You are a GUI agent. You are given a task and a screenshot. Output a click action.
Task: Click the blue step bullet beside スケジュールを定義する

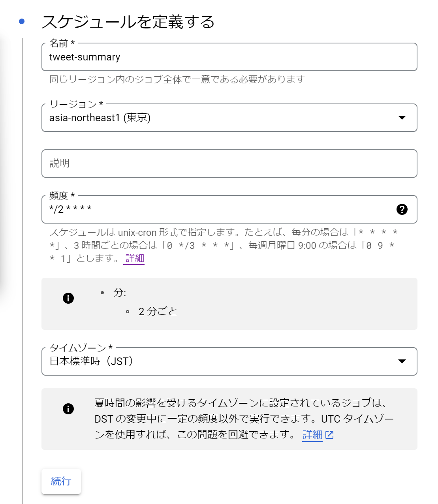point(22,21)
